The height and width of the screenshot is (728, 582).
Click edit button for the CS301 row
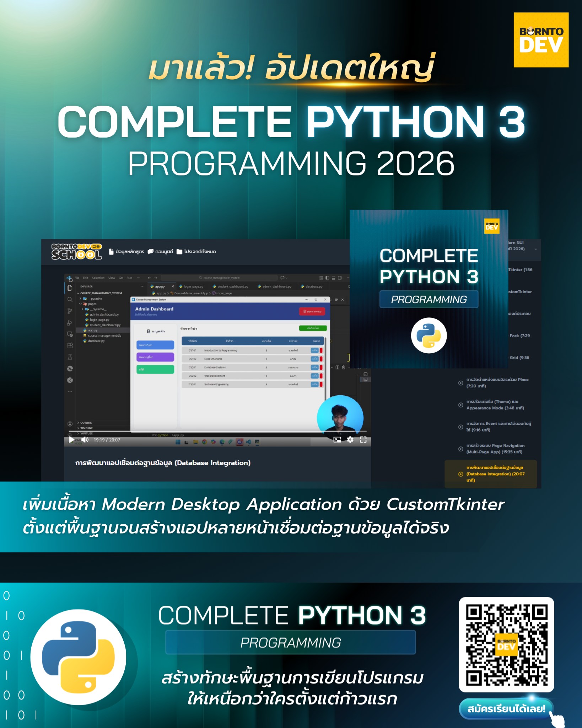315,384
